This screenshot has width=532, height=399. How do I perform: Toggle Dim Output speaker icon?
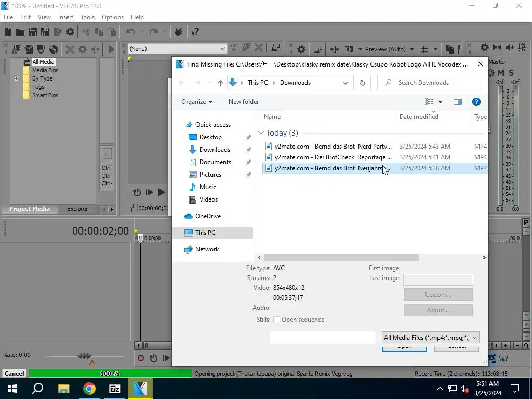[x=510, y=47]
